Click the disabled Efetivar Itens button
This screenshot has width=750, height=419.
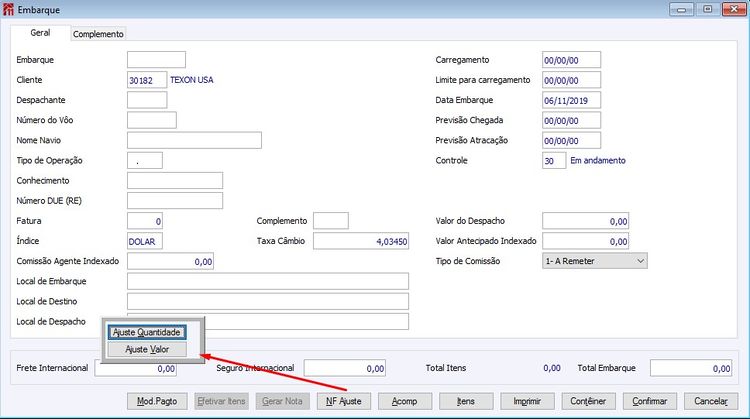(x=221, y=401)
